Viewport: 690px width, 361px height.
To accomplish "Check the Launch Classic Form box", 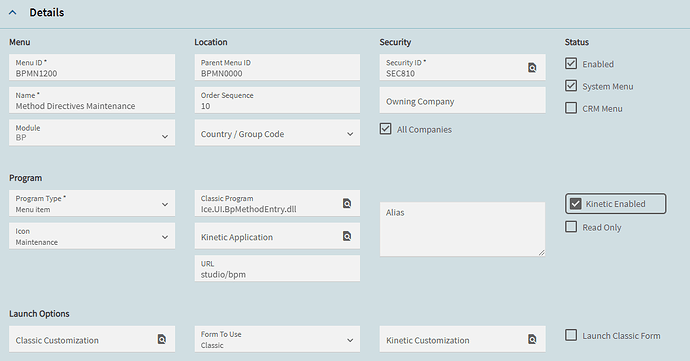I will point(571,335).
